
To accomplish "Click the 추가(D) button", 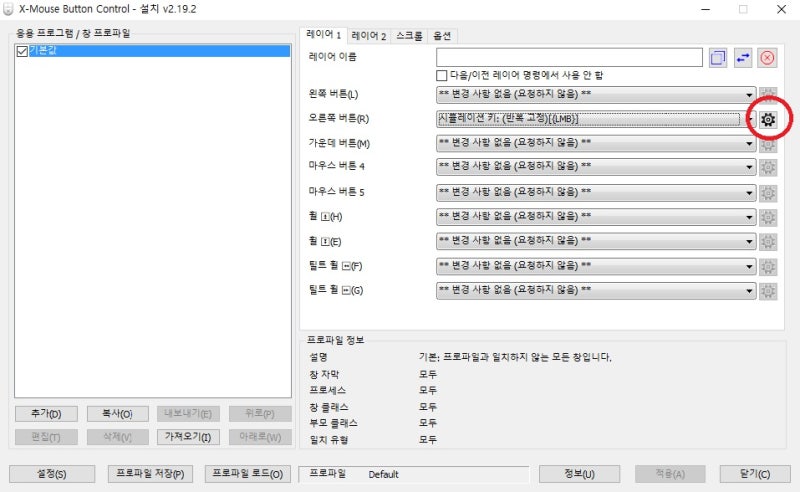I will point(46,413).
